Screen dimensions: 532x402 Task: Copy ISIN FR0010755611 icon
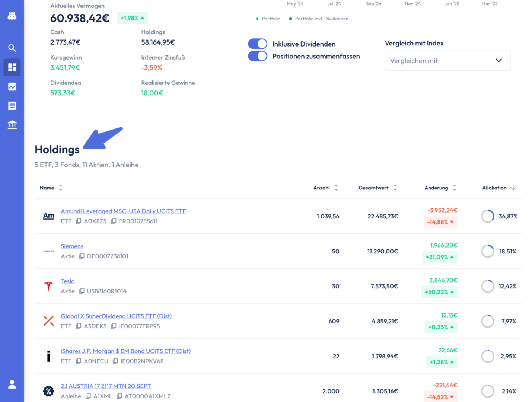tap(114, 221)
